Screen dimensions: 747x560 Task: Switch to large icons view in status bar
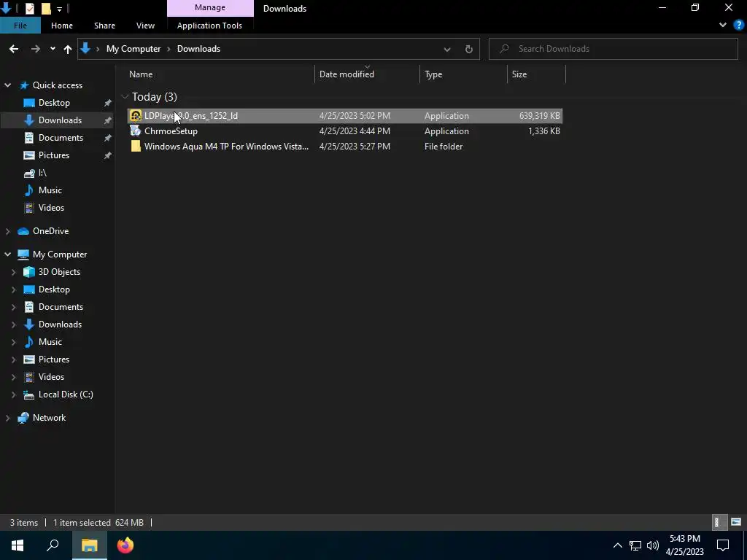(x=736, y=522)
